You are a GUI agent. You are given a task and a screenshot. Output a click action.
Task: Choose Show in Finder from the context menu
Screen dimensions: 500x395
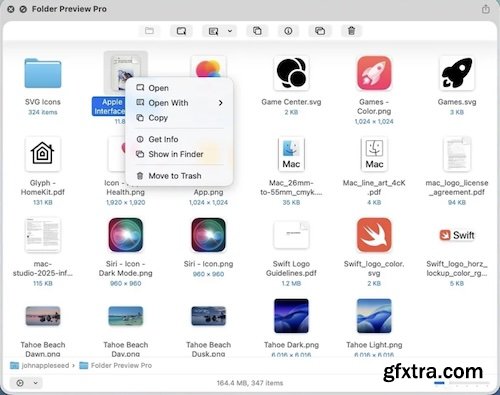point(180,154)
